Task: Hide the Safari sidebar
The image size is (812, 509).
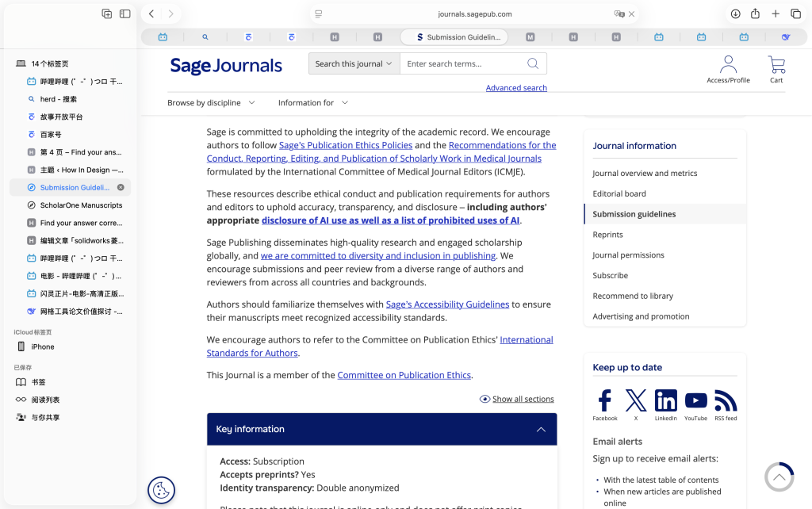Action: coord(124,14)
